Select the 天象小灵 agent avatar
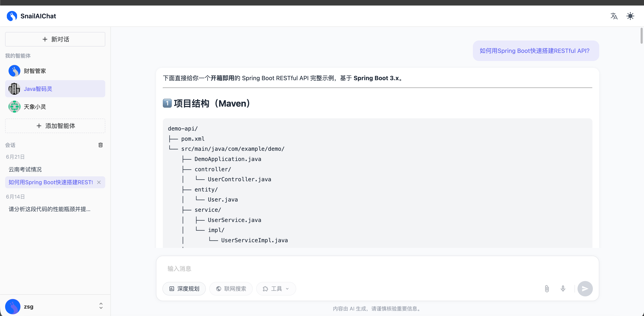644x316 pixels. tap(14, 107)
